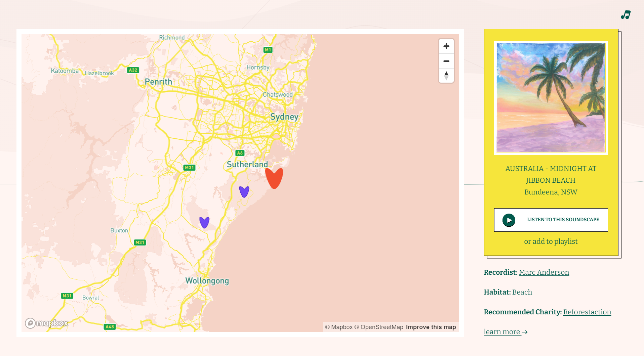Click the © Mapbox attribution link
This screenshot has width=644, height=356.
pyautogui.click(x=339, y=327)
